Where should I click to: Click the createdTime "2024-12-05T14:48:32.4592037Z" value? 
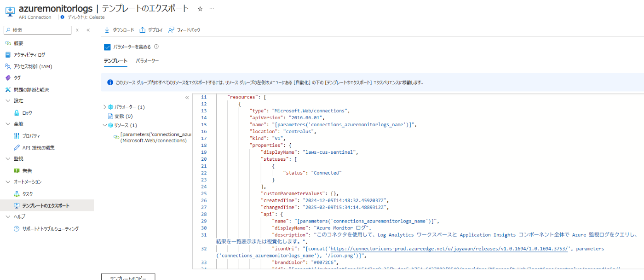[x=345, y=200]
